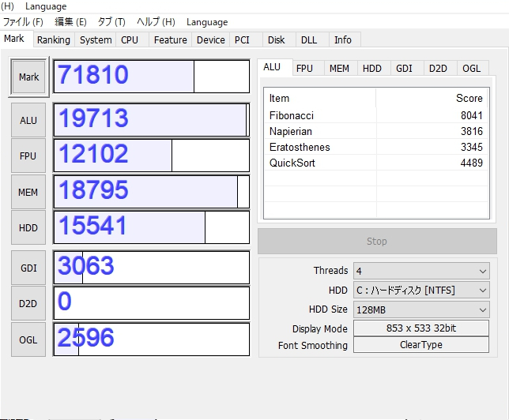Start the MEM benchmark button

[x=28, y=192]
